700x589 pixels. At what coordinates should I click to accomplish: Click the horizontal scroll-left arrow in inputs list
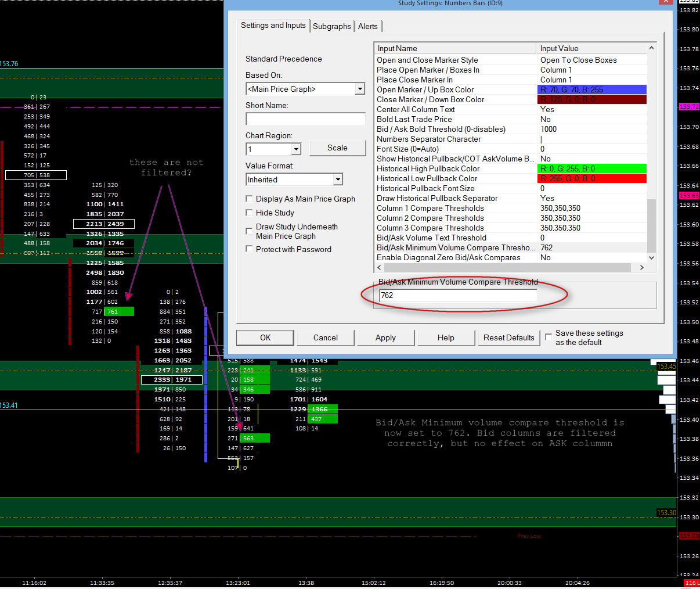pos(379,268)
